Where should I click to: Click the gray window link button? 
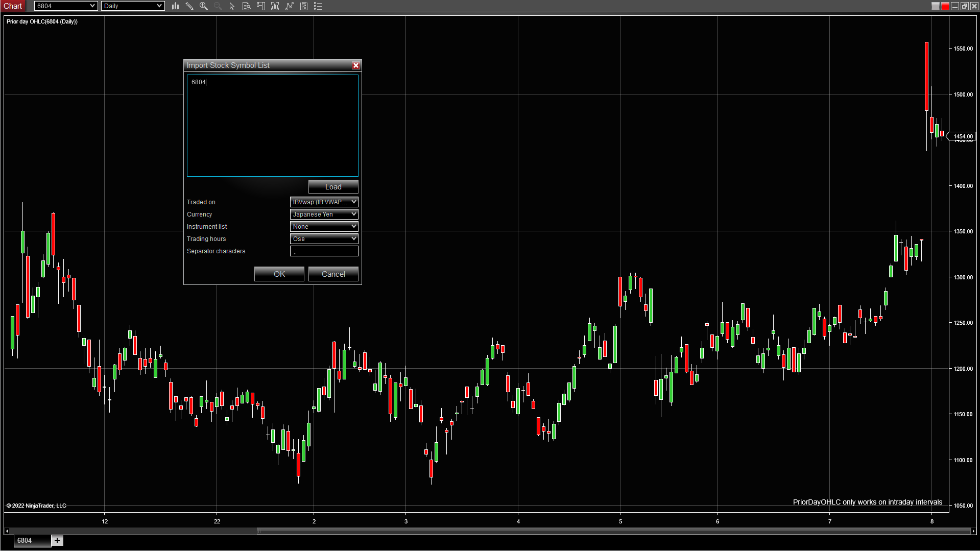tap(936, 6)
